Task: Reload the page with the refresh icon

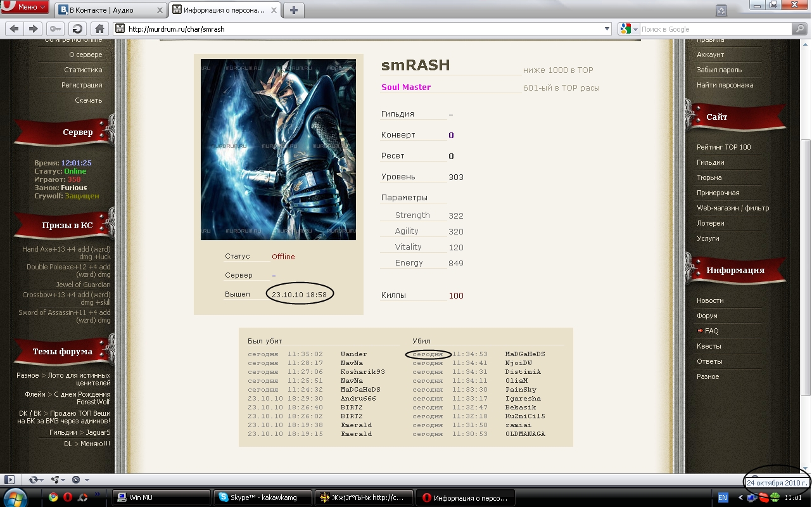Action: [77, 29]
